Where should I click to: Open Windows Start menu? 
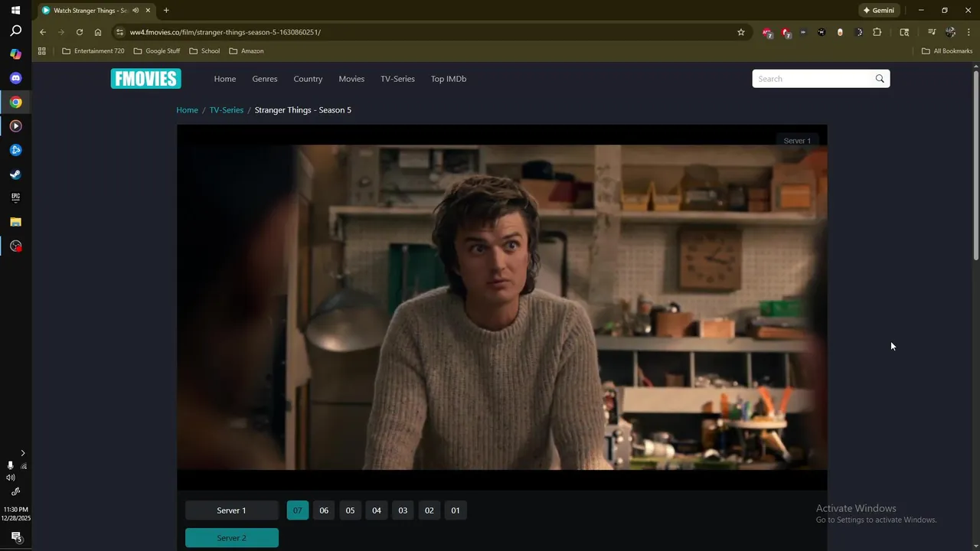16,11
